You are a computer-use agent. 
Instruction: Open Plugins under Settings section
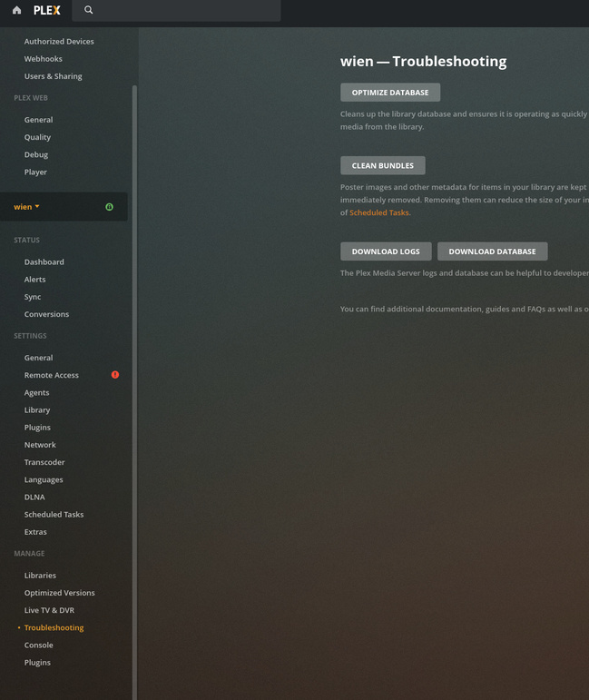(x=37, y=428)
